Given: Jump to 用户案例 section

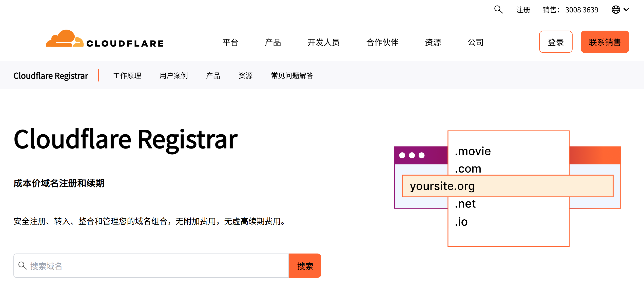Looking at the screenshot, I should click(173, 75).
